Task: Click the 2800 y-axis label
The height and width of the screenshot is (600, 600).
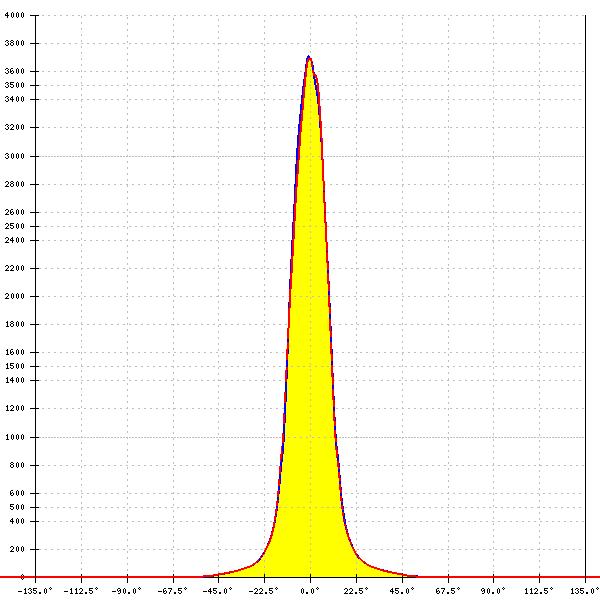Action: tap(15, 184)
